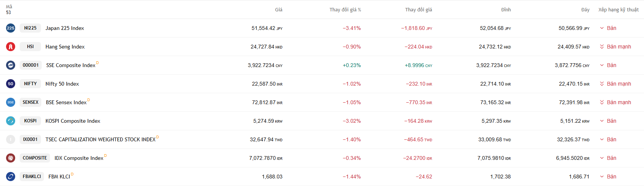Click the SSE Composite Index logo icon
The width and height of the screenshot is (644, 186).
click(11, 65)
